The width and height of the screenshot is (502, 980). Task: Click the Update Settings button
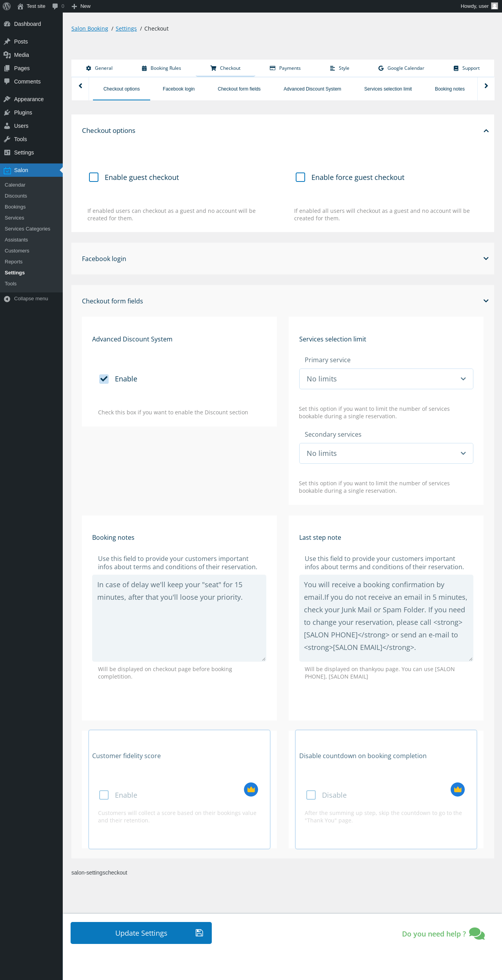pyautogui.click(x=141, y=933)
